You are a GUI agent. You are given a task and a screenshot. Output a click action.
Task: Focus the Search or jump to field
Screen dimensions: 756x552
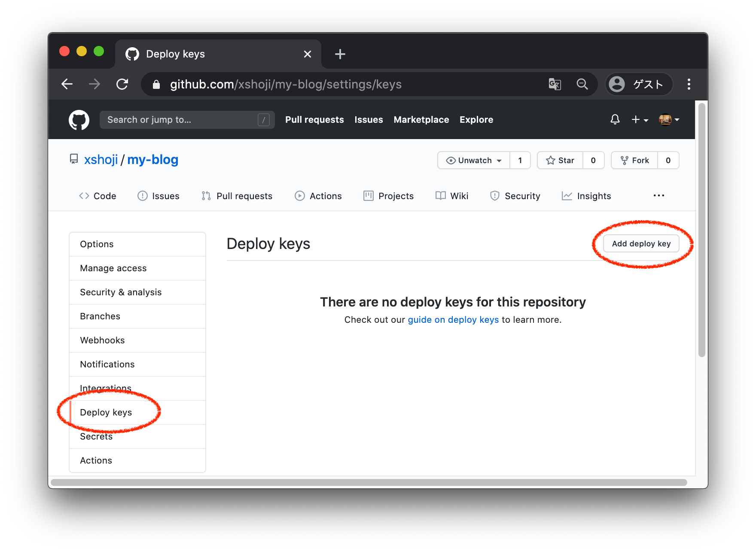[180, 120]
